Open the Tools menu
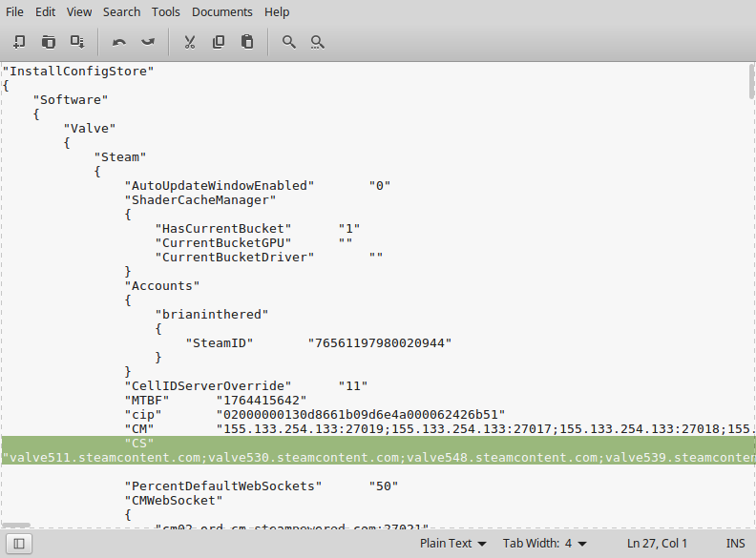Image resolution: width=756 pixels, height=558 pixels. click(166, 12)
